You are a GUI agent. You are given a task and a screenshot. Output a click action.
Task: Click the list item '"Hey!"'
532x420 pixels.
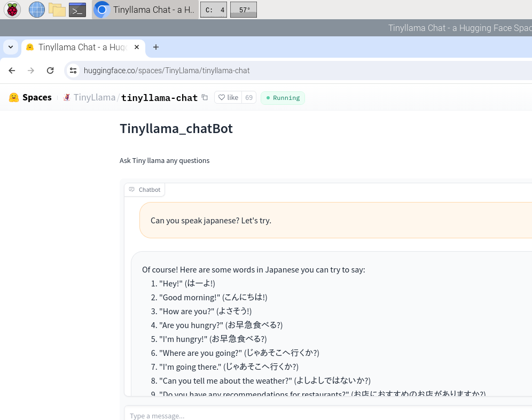click(187, 284)
